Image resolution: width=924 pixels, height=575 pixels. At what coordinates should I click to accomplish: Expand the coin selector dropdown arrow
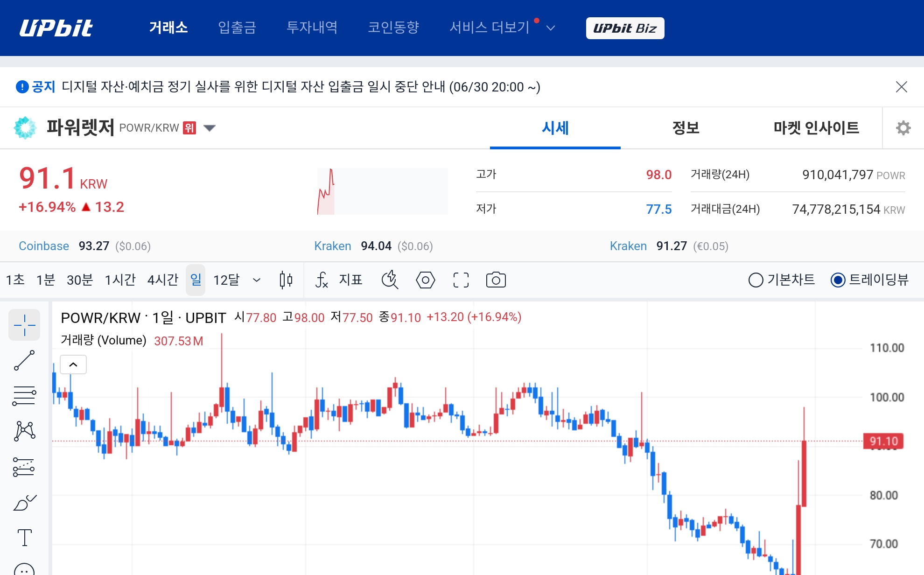pyautogui.click(x=210, y=128)
